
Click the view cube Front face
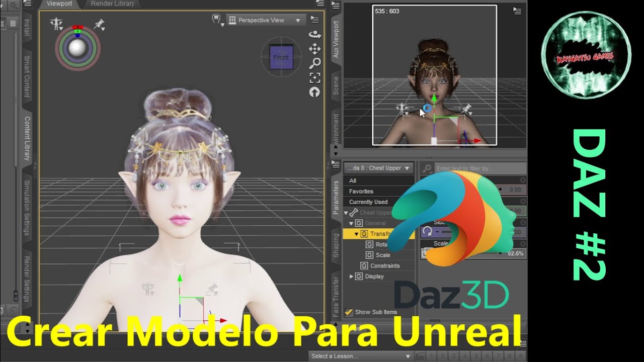coord(281,57)
